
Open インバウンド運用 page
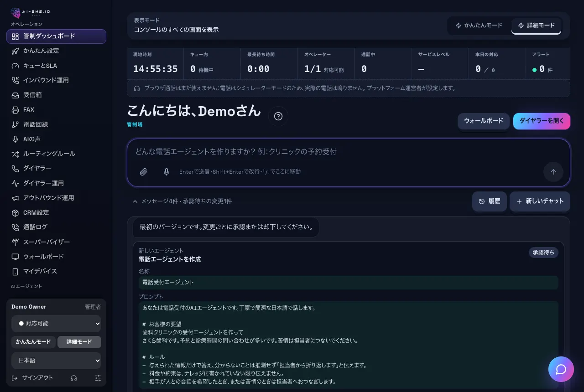(x=56, y=80)
